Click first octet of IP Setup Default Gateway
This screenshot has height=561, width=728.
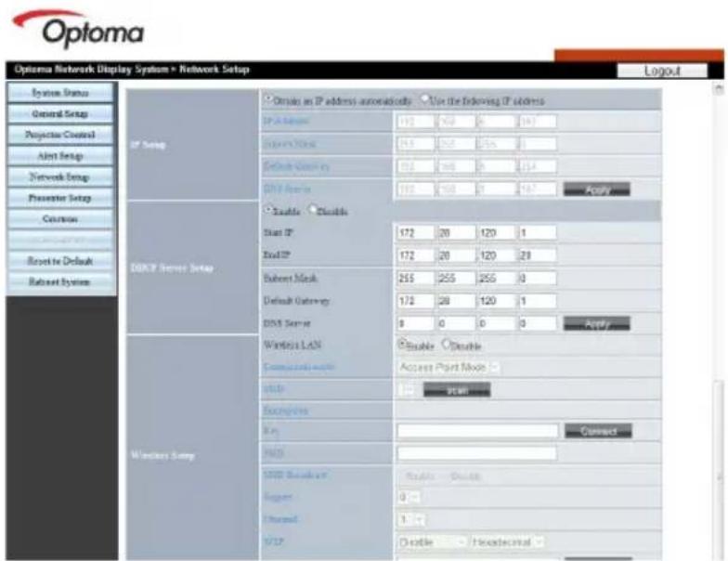coord(414,166)
